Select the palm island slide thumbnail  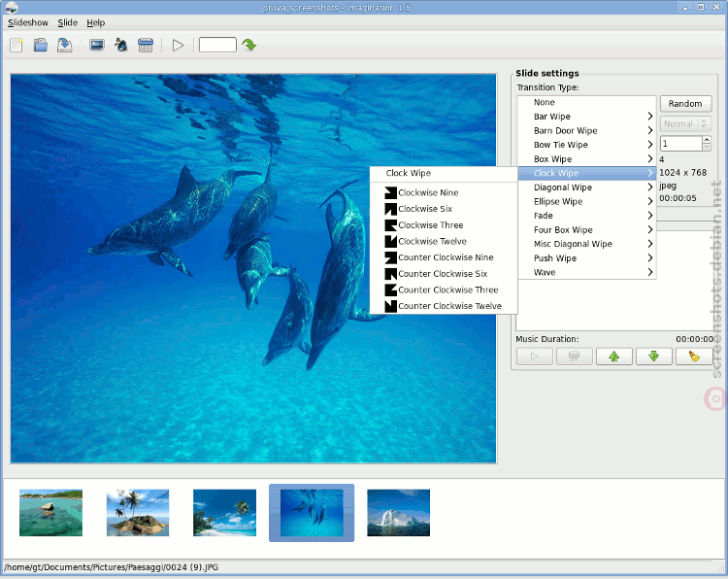coord(138,513)
